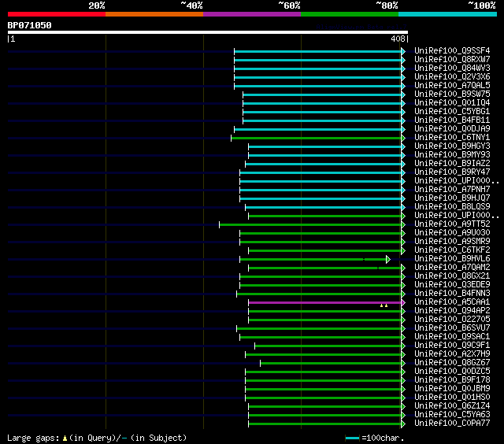Select the UniRef100_Q0JBM9 label

click(452, 389)
